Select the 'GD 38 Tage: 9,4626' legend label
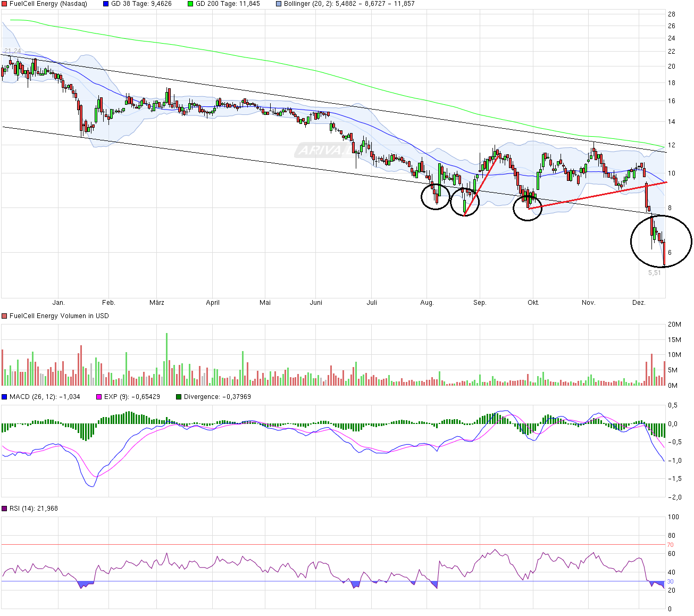The image size is (694, 616). pyautogui.click(x=141, y=4)
